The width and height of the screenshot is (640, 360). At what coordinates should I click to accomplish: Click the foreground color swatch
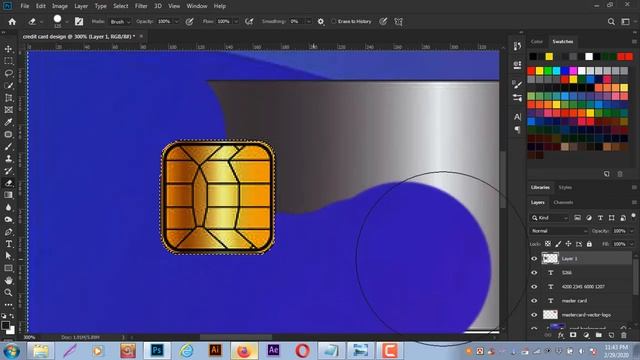pyautogui.click(x=5, y=325)
